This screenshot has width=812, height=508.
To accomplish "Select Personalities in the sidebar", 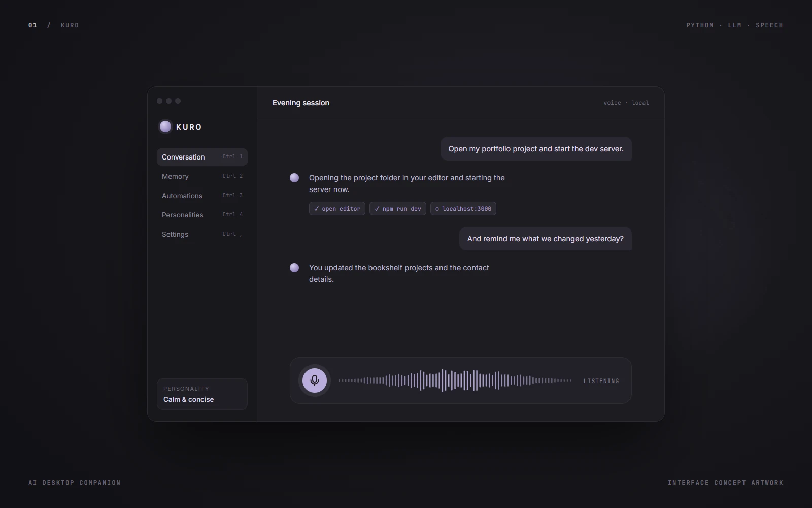I will (202, 215).
